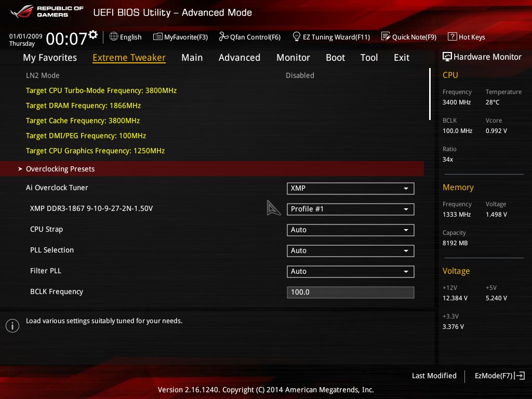Click the vertical scrollbar of settings list
The width and height of the screenshot is (532, 399).
click(430, 95)
